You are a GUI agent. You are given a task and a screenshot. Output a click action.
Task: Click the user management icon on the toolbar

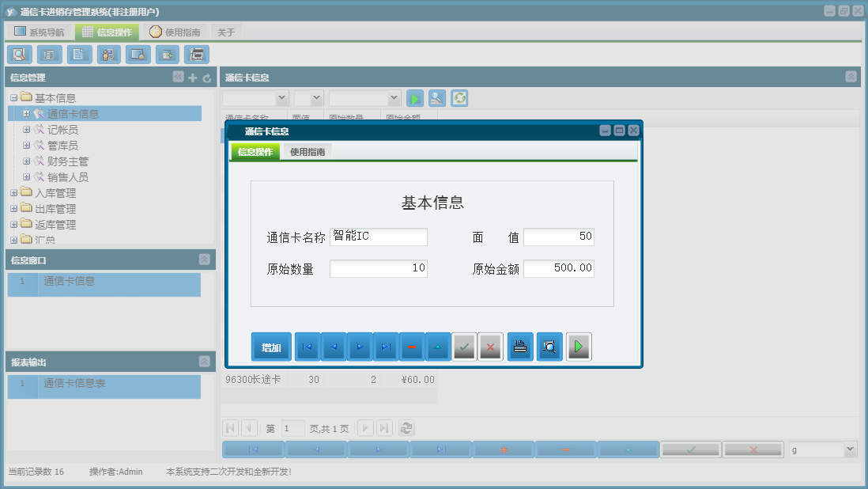[108, 55]
